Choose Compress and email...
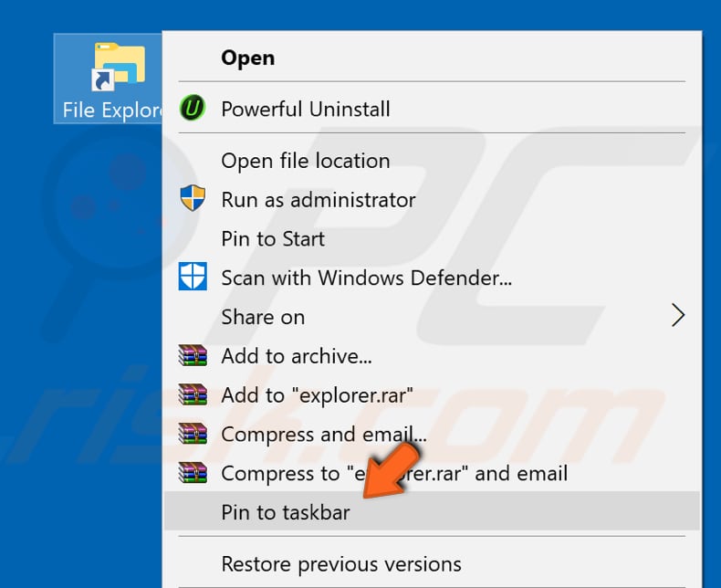 (432, 435)
